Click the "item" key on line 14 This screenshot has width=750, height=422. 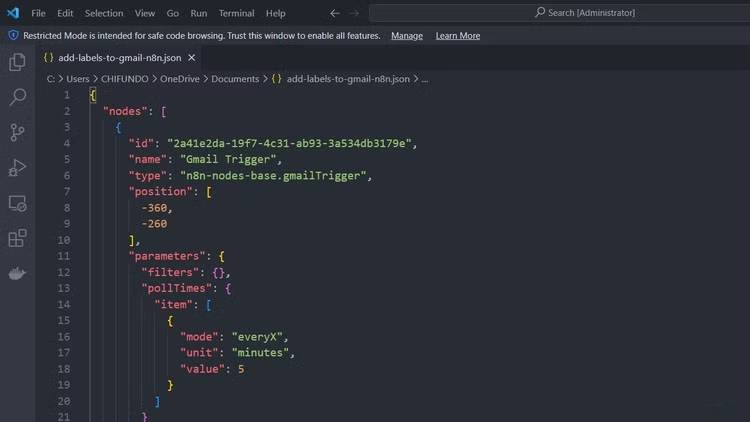173,304
